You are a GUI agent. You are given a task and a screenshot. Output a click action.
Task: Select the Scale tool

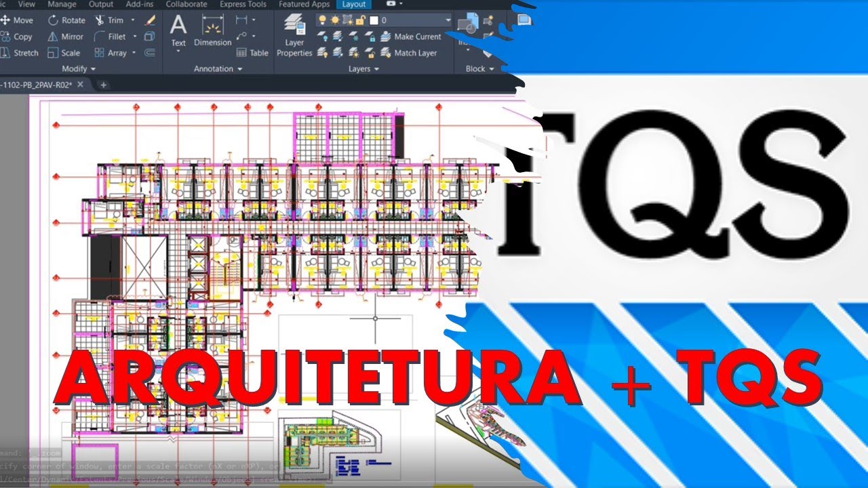point(64,53)
